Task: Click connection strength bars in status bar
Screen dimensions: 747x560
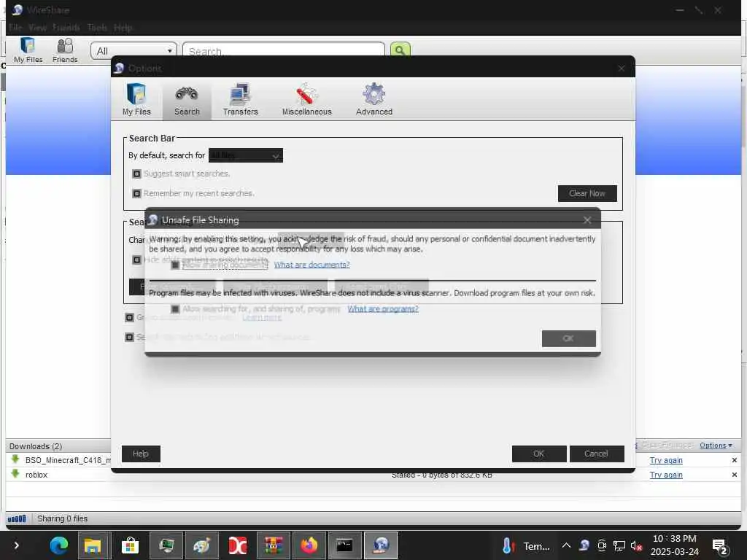Action: coord(17,518)
